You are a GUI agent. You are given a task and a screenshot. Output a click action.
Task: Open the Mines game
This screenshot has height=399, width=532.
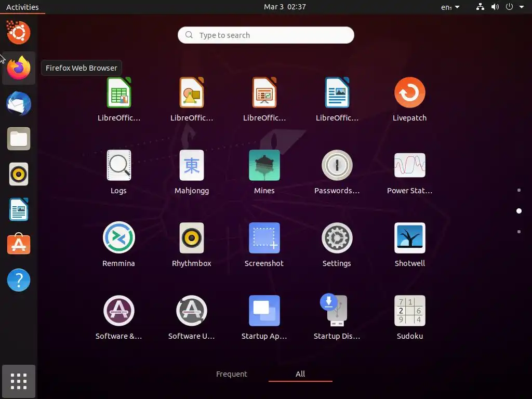[264, 166]
